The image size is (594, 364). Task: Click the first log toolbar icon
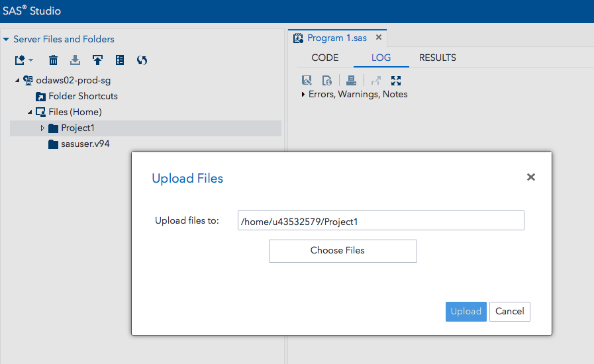click(307, 81)
